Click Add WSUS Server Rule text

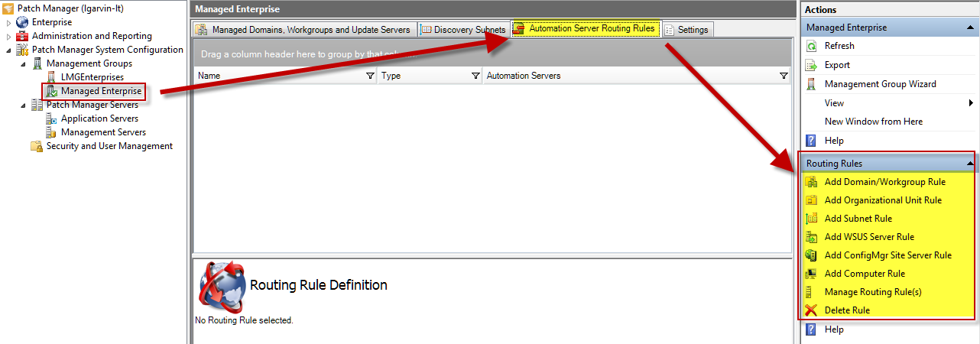pos(869,237)
